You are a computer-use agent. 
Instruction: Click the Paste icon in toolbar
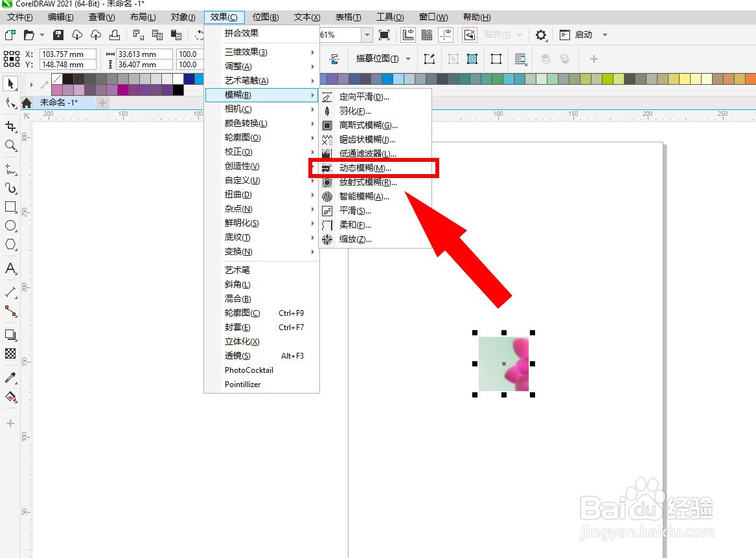click(x=176, y=35)
